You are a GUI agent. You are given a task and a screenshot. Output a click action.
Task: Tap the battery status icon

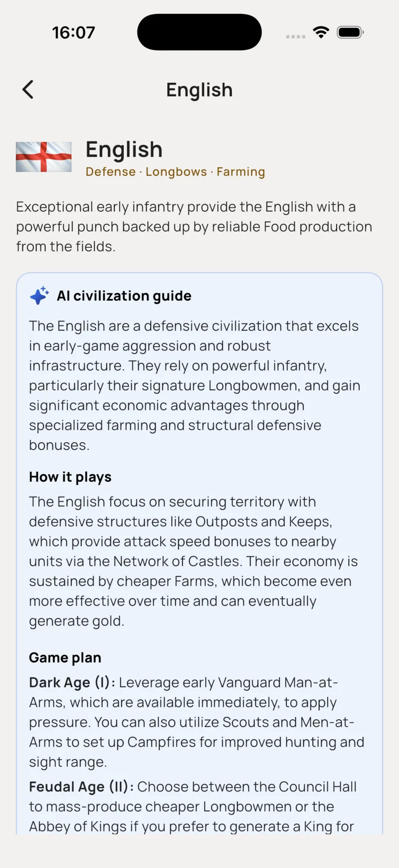tap(350, 32)
